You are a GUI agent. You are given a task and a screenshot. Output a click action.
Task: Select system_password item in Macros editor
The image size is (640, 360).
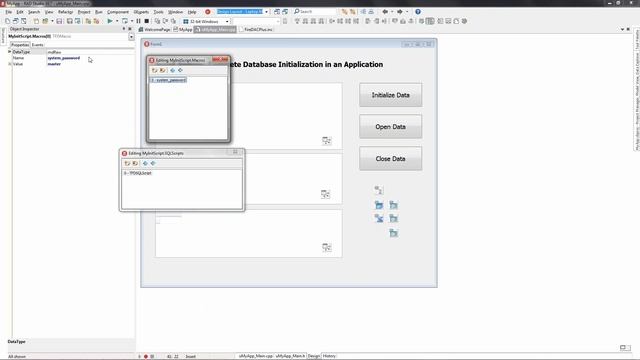pyautogui.click(x=168, y=80)
